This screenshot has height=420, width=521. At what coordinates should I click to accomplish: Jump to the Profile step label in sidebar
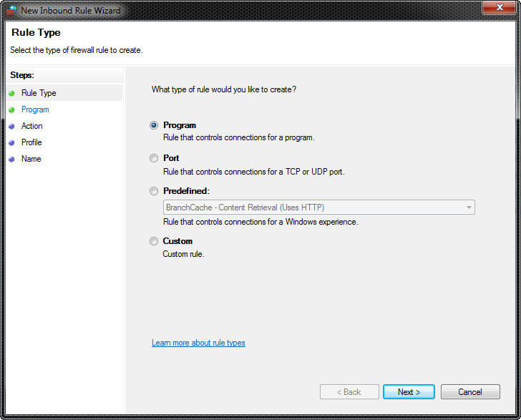tap(31, 142)
